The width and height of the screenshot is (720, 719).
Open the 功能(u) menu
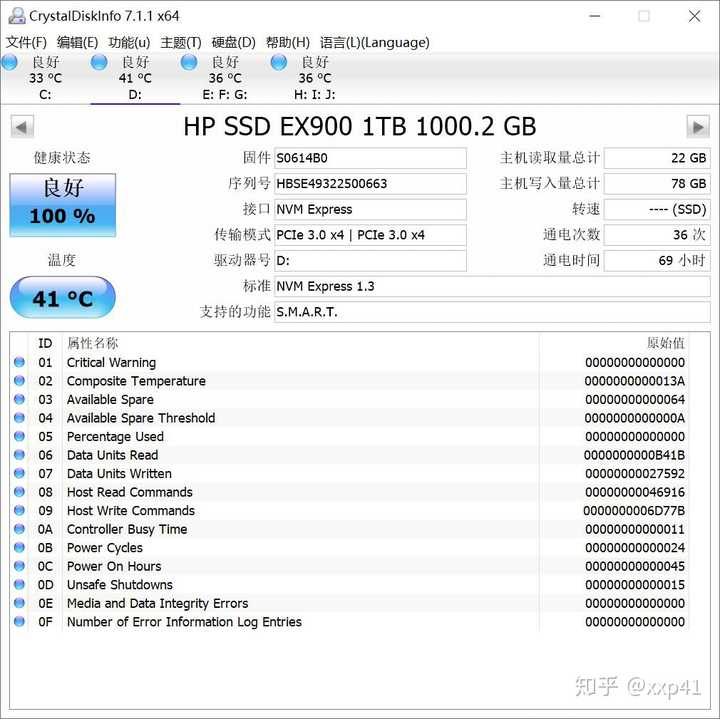(x=129, y=43)
